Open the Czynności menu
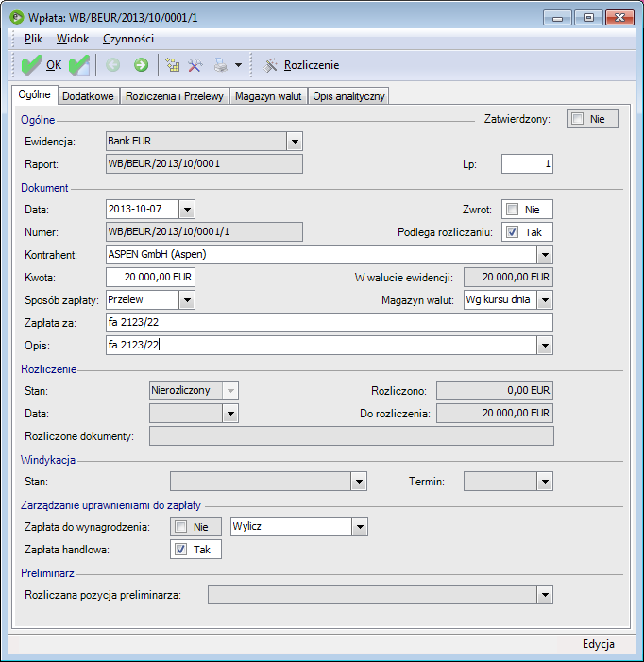644x662 pixels. tap(128, 39)
